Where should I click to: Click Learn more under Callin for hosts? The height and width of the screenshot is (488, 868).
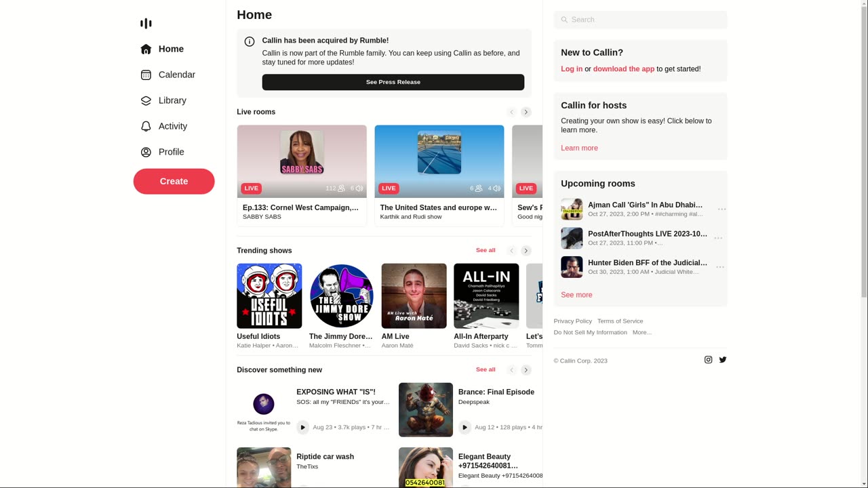579,148
